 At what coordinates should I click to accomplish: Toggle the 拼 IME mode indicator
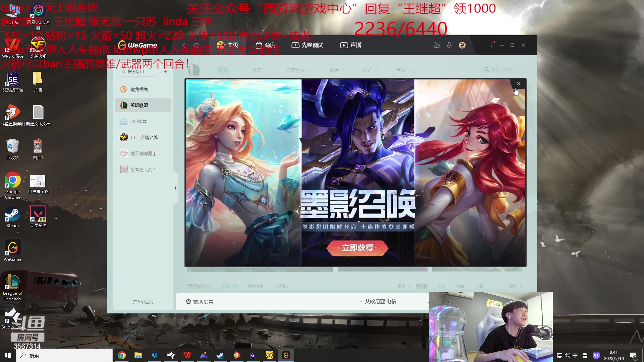(585, 355)
